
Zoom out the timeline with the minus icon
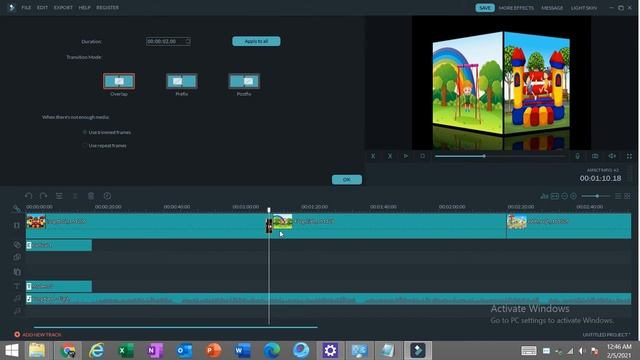[564, 196]
